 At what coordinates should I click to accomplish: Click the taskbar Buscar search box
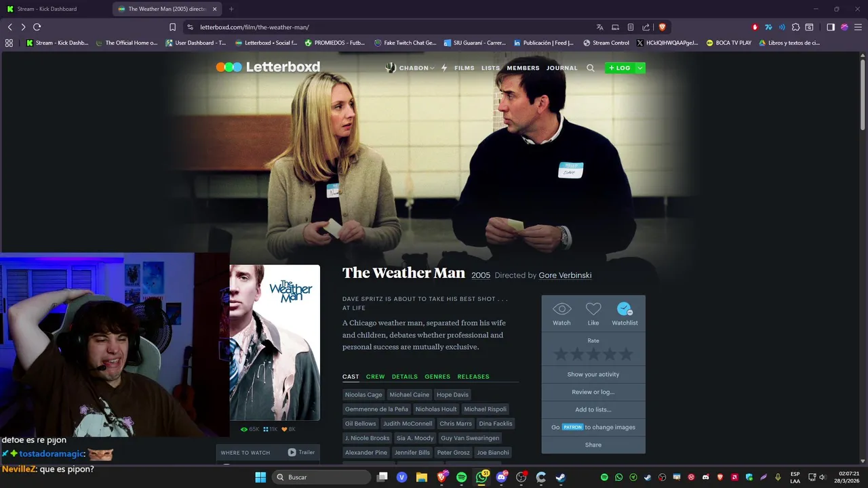click(323, 477)
